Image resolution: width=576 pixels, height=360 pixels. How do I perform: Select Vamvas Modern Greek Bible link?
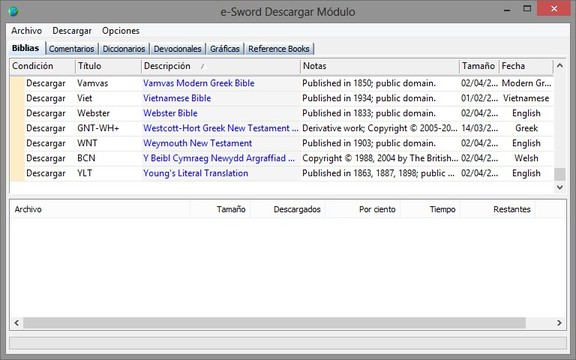click(199, 83)
